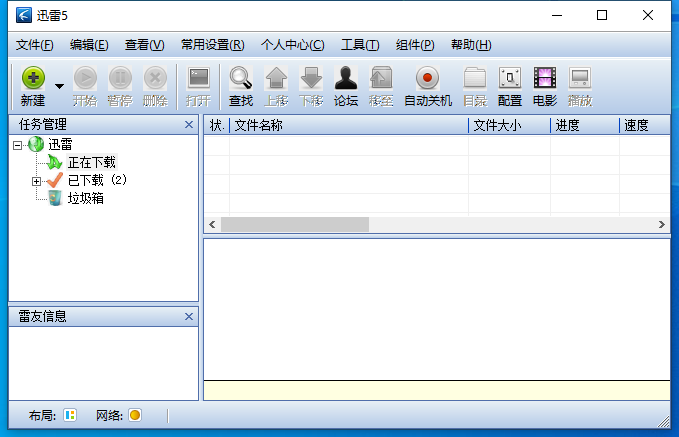This screenshot has height=437, width=679.
Task: Click the 下移 move down icon
Action: point(311,86)
